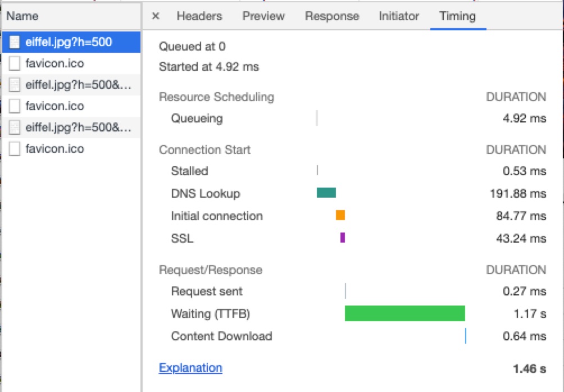Click the Name column header
Viewport: 564px width, 392px height.
coord(22,16)
